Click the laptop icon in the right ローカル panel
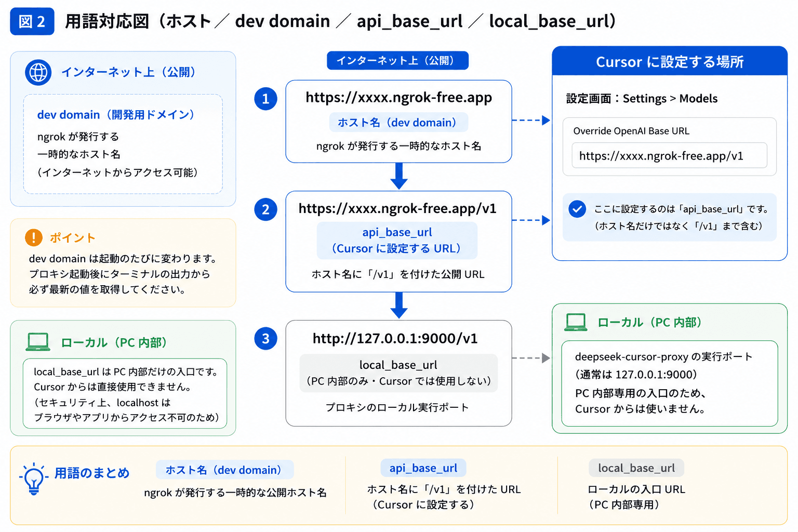798x532 pixels. point(576,322)
